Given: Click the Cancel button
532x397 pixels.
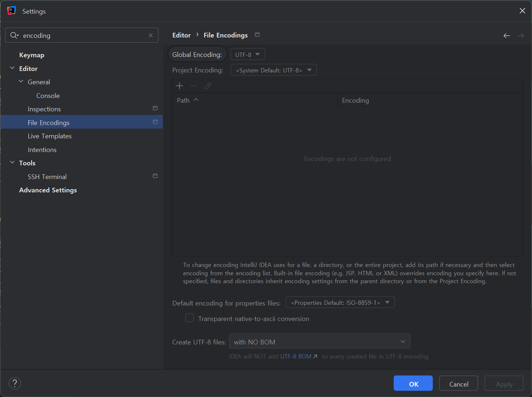Looking at the screenshot, I should (x=459, y=383).
